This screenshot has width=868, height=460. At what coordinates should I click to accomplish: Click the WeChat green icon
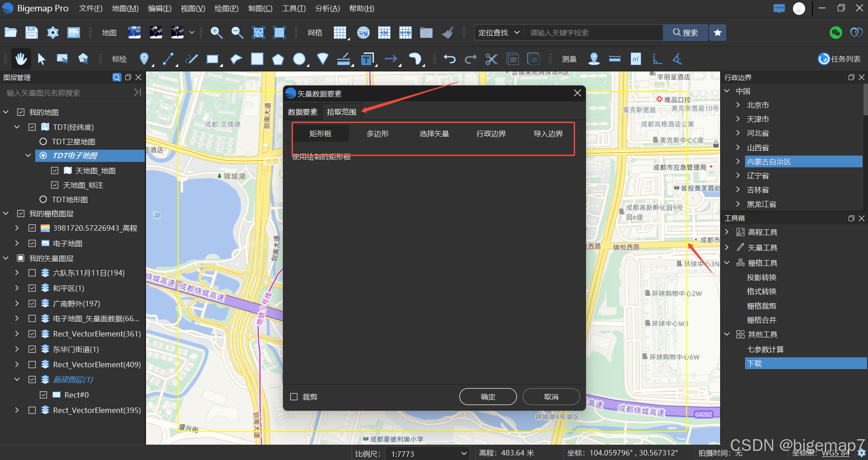point(836,33)
